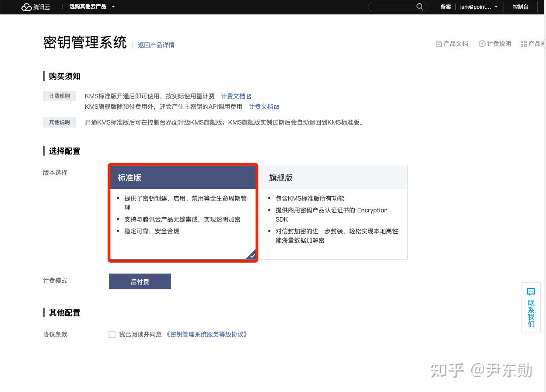
Task: Check the 我已阅读并同意 agreement checkbox
Action: click(112, 334)
